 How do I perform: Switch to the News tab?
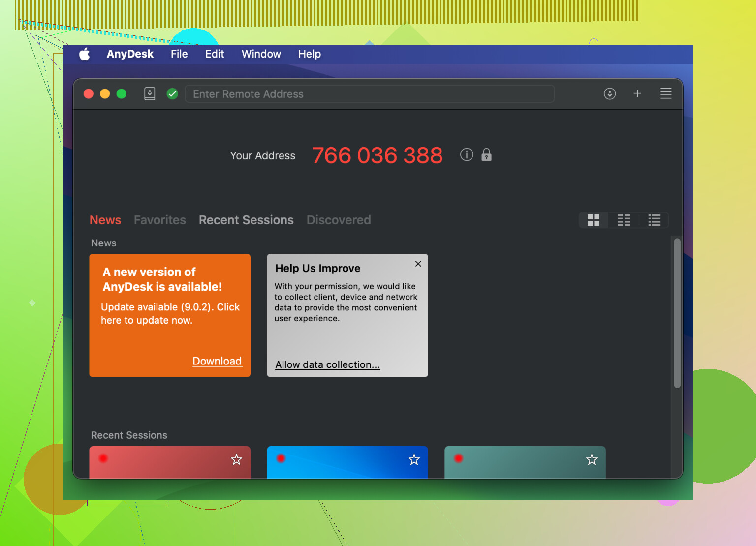(x=105, y=220)
